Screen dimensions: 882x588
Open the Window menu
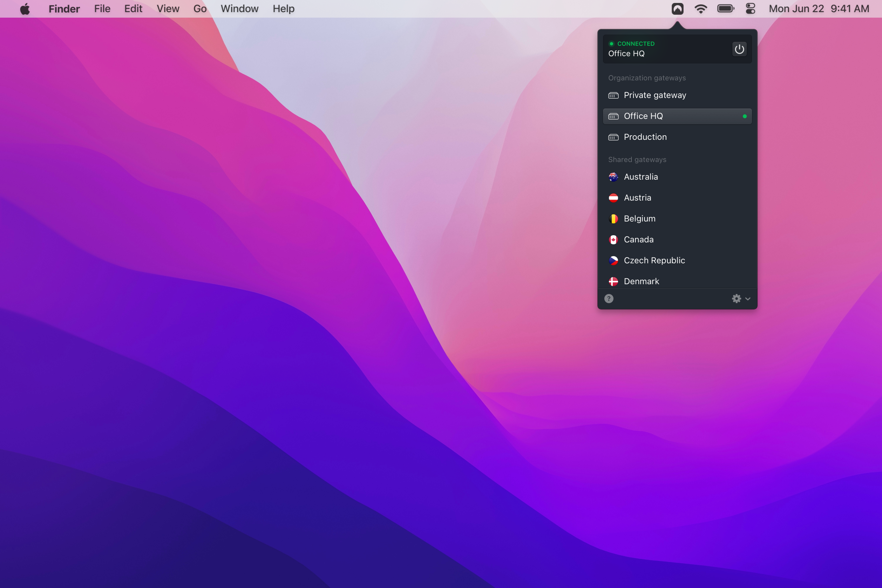pyautogui.click(x=239, y=8)
